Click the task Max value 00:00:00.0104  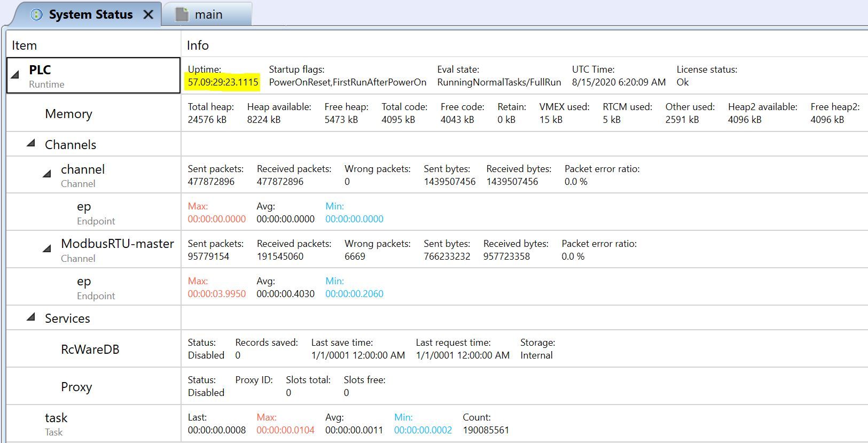tap(285, 430)
